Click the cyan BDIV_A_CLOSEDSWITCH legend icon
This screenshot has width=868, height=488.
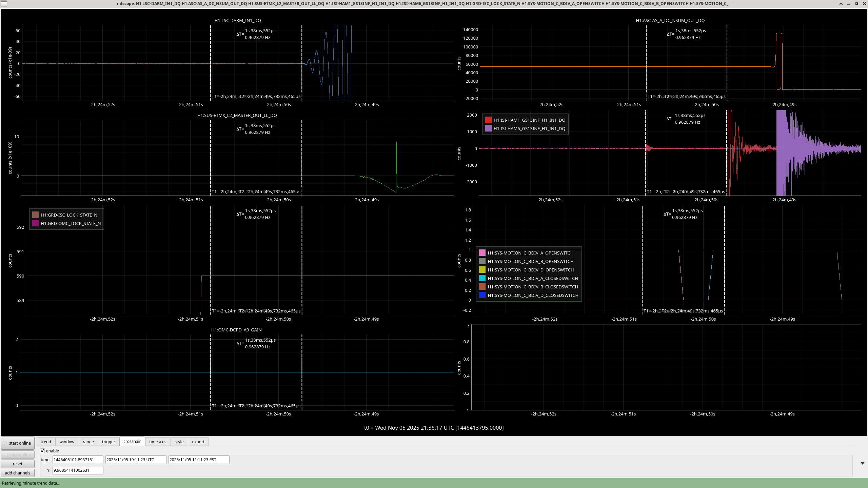point(482,278)
